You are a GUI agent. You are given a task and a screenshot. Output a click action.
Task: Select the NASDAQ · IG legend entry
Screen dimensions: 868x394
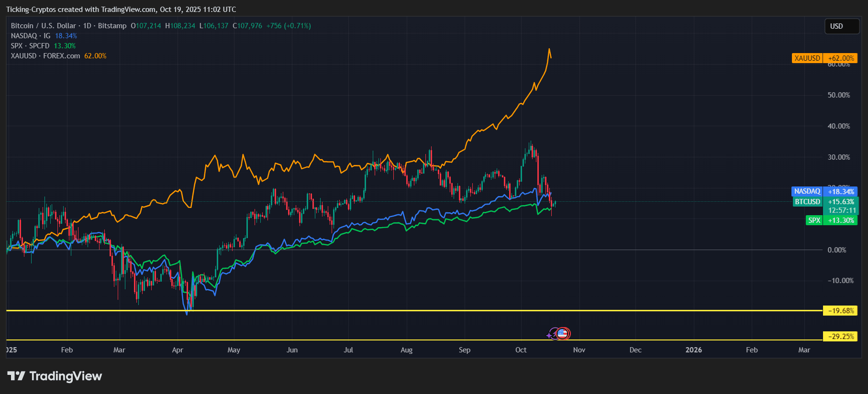(x=31, y=36)
